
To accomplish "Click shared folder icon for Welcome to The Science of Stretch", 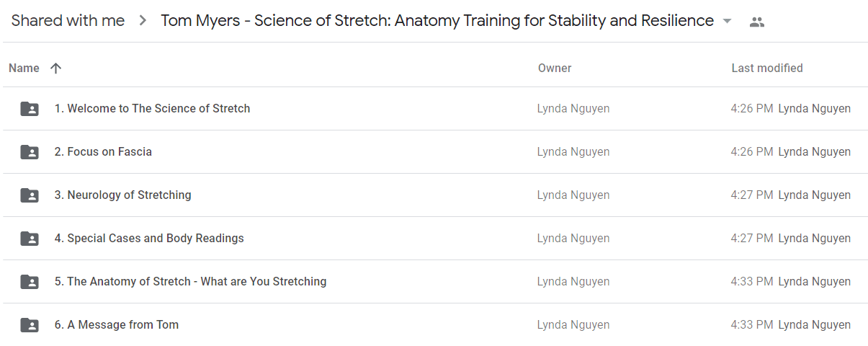I will pos(30,109).
